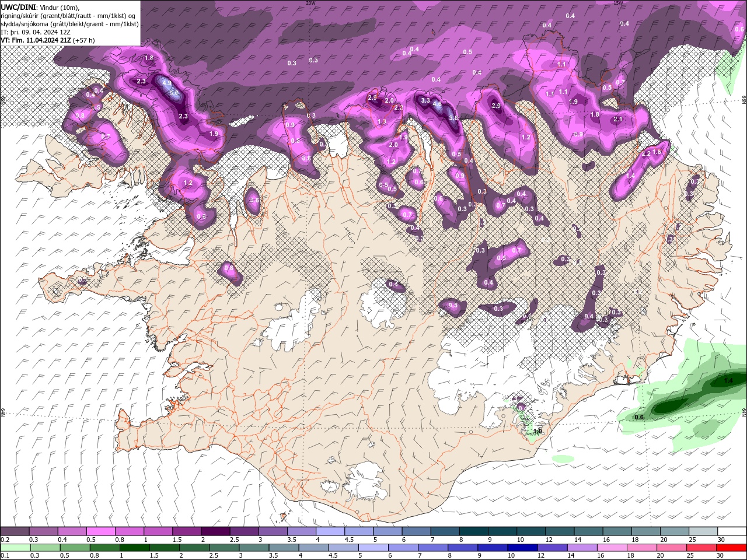Viewport: 747px width, 560px height.
Task: Click the '4.5' label in the upper legend
Action: coord(349,540)
